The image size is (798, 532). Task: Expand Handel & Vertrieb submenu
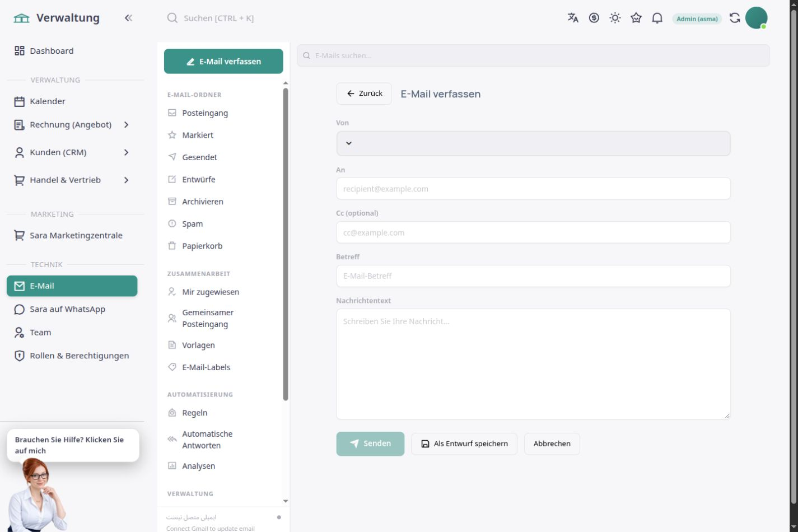(x=126, y=180)
